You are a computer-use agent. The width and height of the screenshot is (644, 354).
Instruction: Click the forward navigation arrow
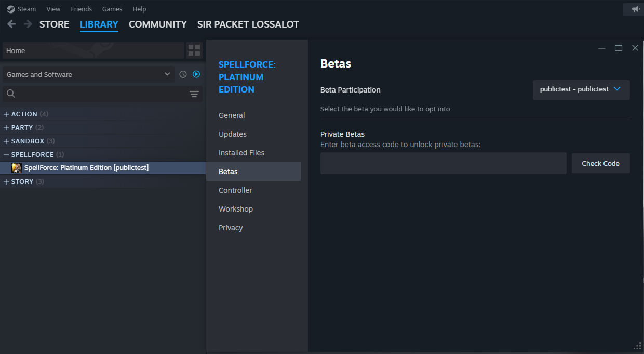tap(28, 24)
